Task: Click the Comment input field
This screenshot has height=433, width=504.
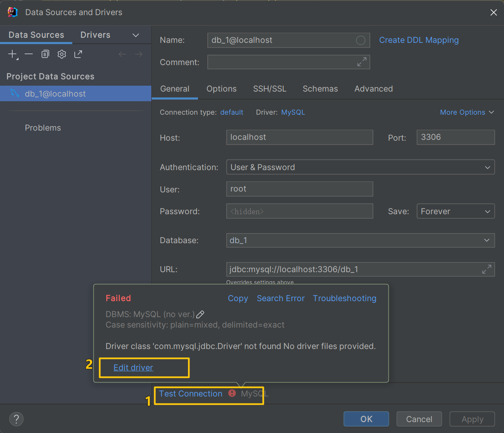Action: (289, 62)
